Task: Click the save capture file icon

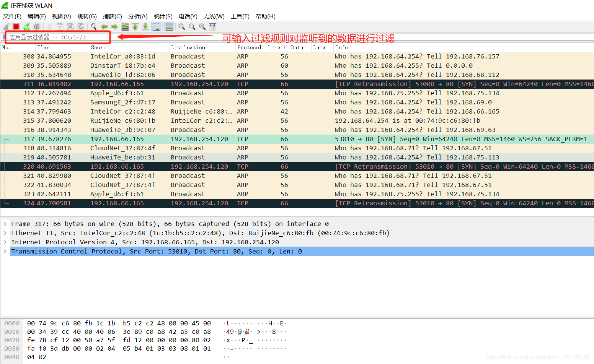Action: point(60,27)
